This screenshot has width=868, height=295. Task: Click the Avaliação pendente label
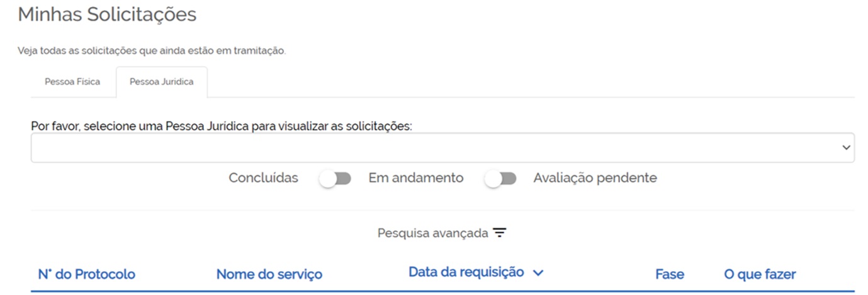pyautogui.click(x=595, y=178)
